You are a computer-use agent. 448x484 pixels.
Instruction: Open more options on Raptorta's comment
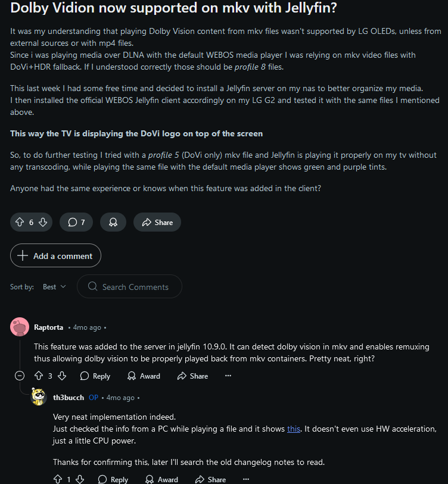(x=228, y=376)
